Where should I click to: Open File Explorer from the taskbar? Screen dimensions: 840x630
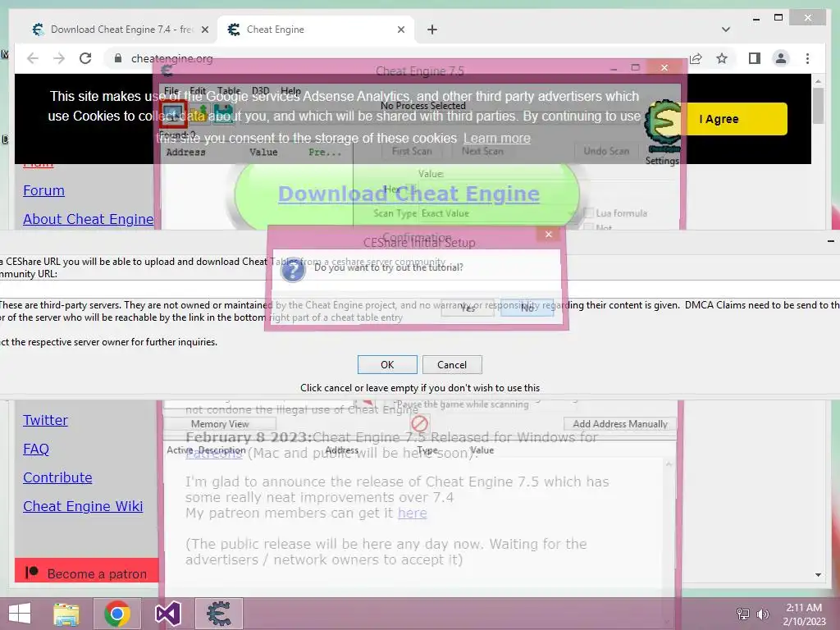pos(66,614)
